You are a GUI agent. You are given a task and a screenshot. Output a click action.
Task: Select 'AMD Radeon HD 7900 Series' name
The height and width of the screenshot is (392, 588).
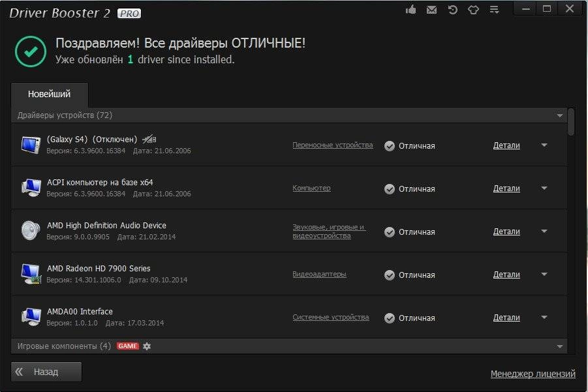click(x=99, y=269)
